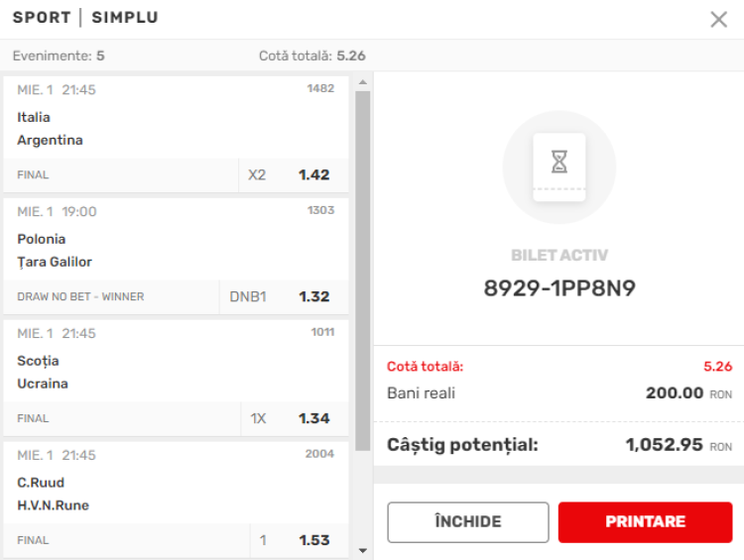The width and height of the screenshot is (744, 560).
Task: Click the scrollbar down arrow
Action: click(362, 550)
